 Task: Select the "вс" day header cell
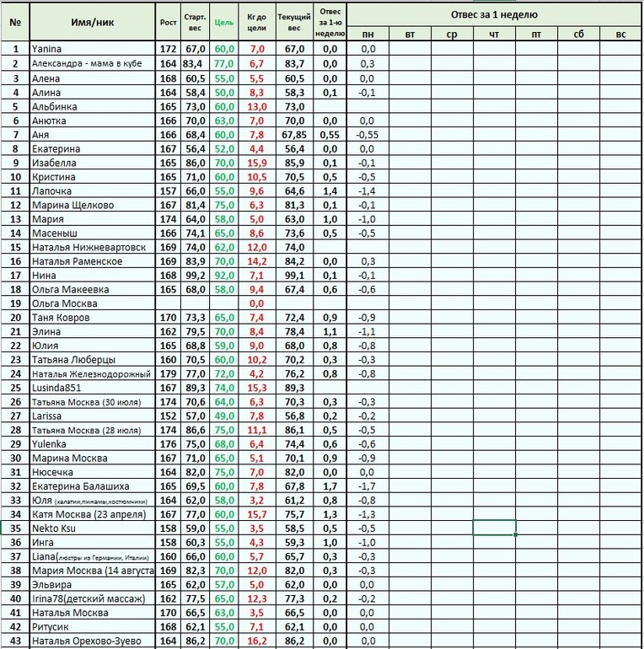pos(620,34)
